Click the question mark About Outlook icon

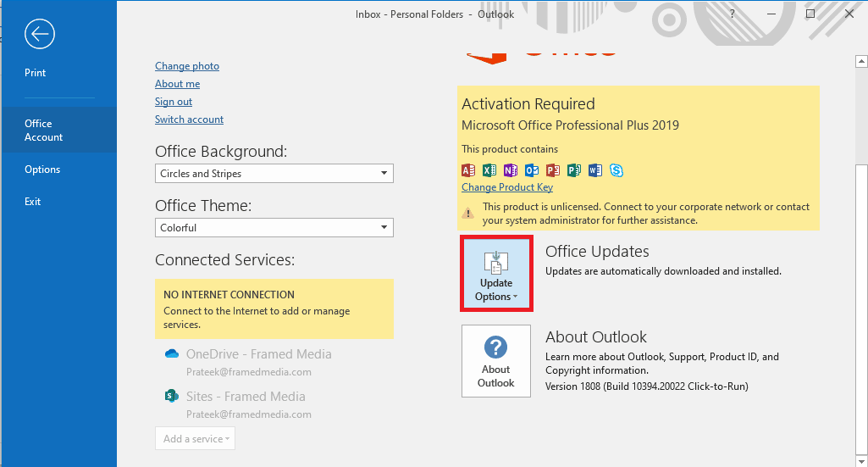[x=496, y=347]
